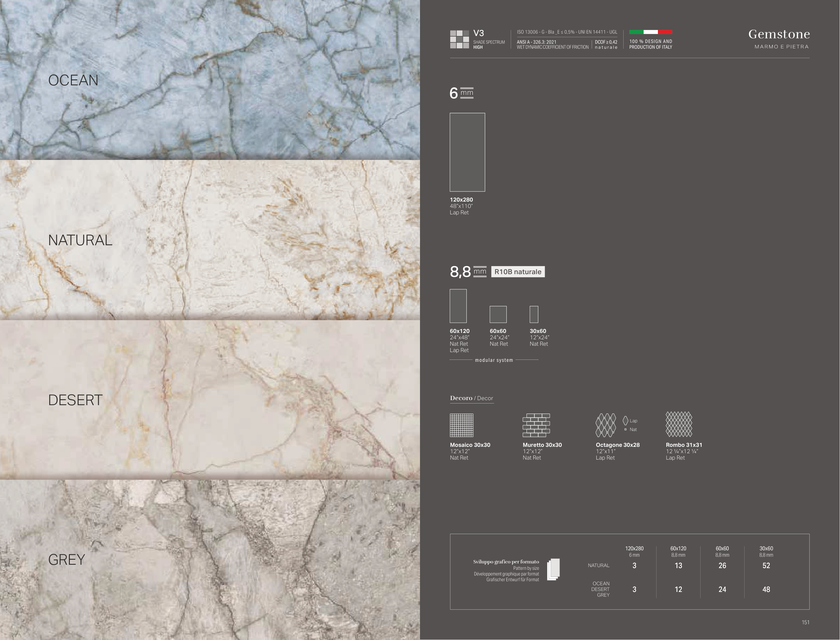Image resolution: width=840 pixels, height=640 pixels.
Task: Click the V3 shade spectrum grid icon
Action: coord(459,39)
